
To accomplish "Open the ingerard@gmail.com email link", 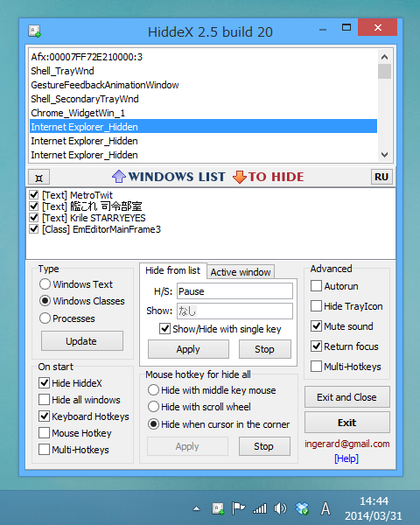I will pyautogui.click(x=347, y=444).
